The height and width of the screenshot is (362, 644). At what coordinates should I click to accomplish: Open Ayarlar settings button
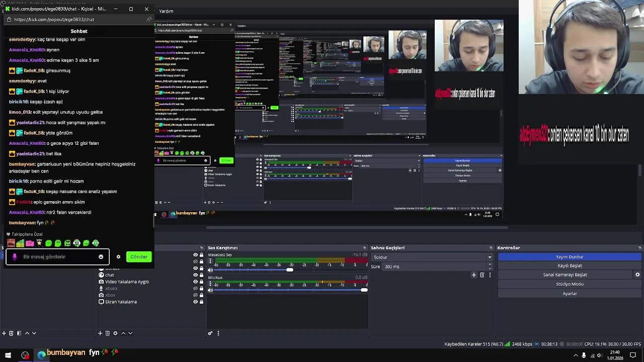570,294
